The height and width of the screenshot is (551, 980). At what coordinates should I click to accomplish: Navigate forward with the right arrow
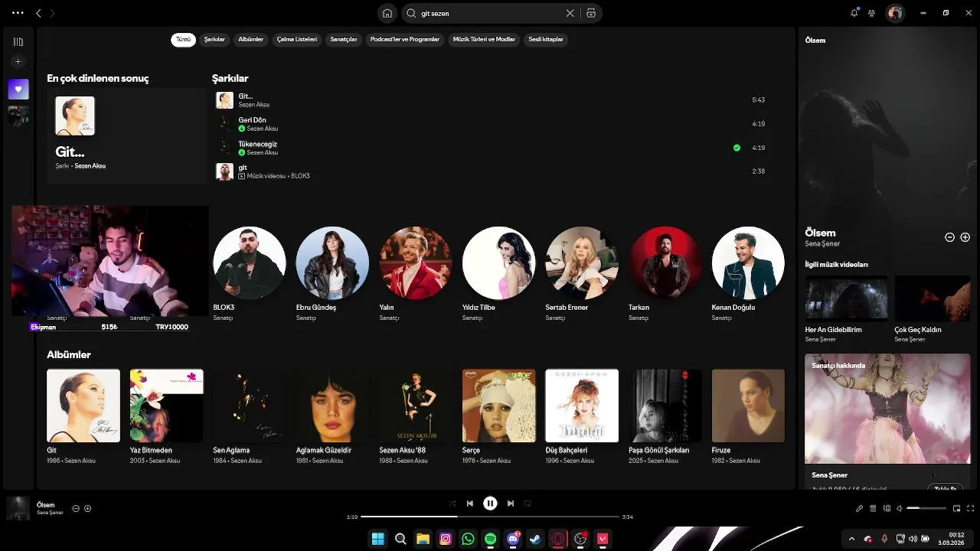52,13
